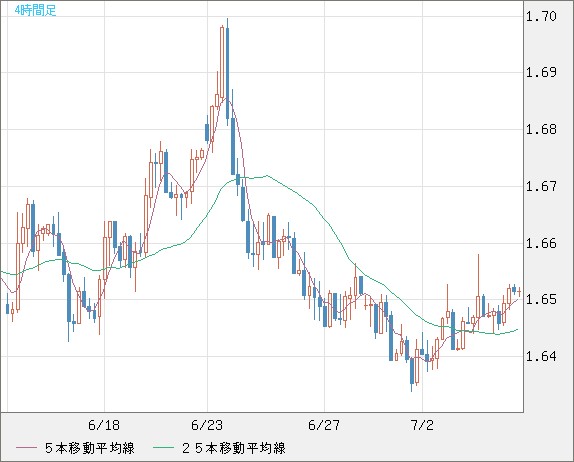
Task: Click the 6/27 date label
Action: (324, 425)
